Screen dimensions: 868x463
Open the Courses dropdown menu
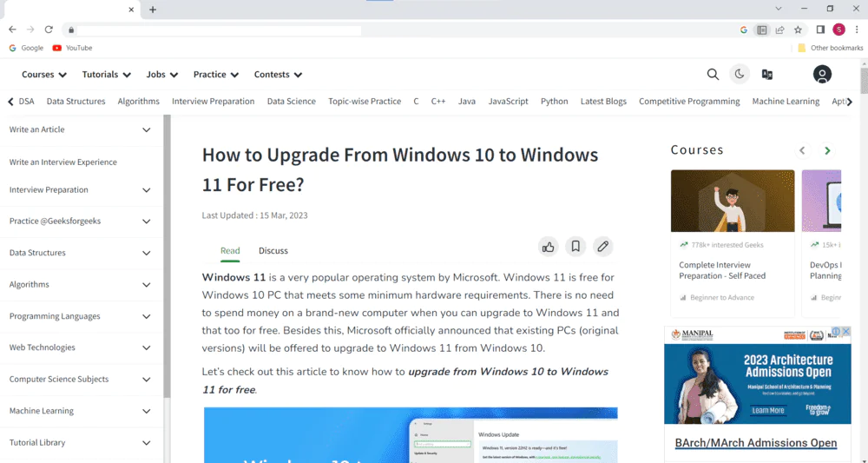click(x=44, y=74)
